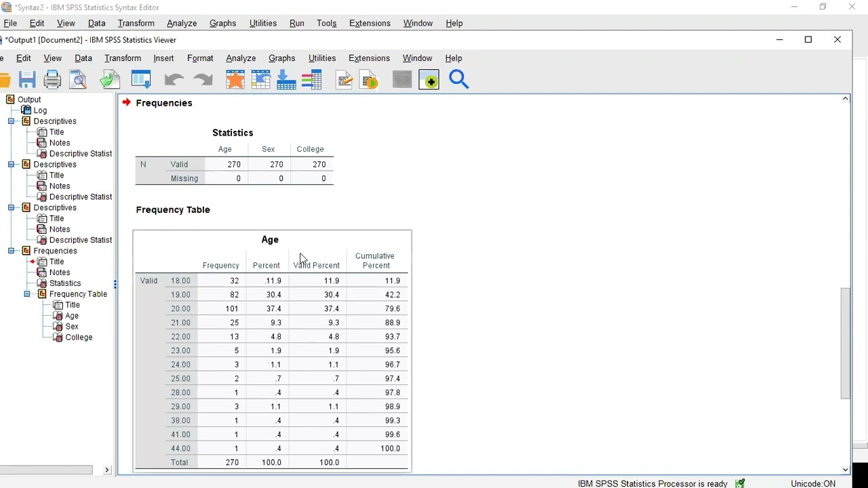Click Valid N value under College column

point(319,165)
